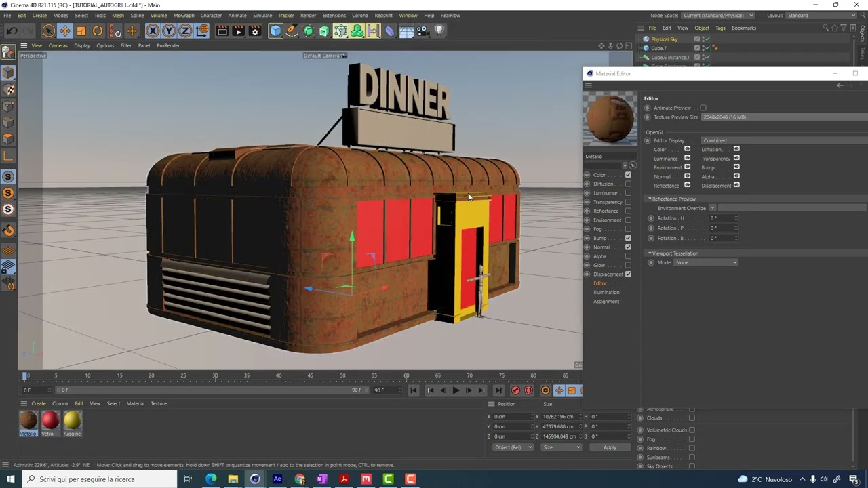Open Viewport Tessellation Mode dropdown

click(x=706, y=263)
